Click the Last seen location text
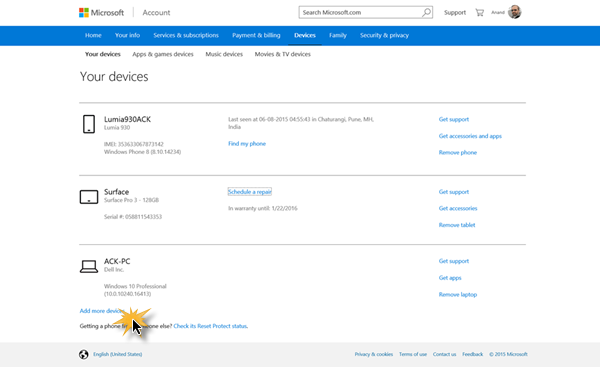 (301, 123)
